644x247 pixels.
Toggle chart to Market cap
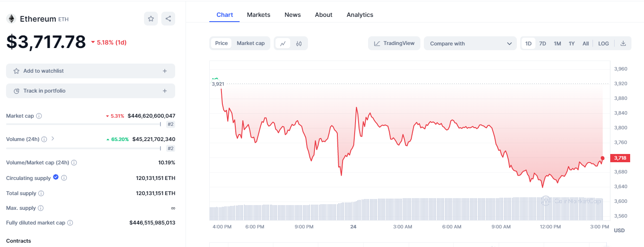(250, 43)
